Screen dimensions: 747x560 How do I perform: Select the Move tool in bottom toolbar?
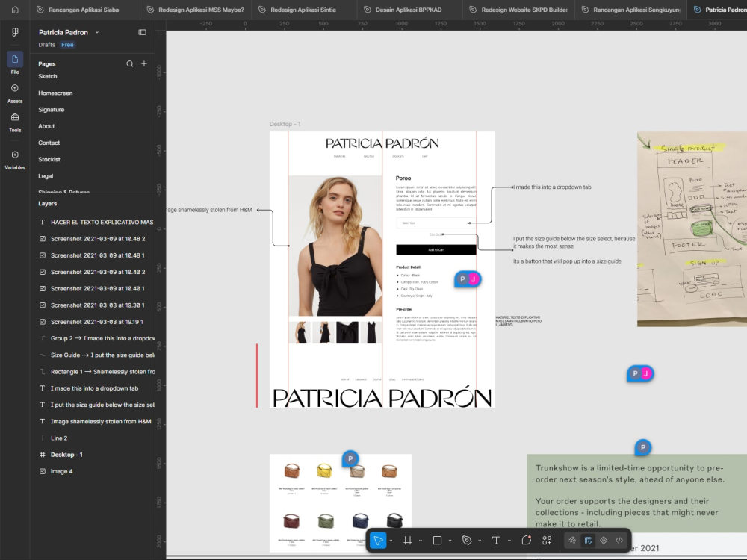click(378, 540)
